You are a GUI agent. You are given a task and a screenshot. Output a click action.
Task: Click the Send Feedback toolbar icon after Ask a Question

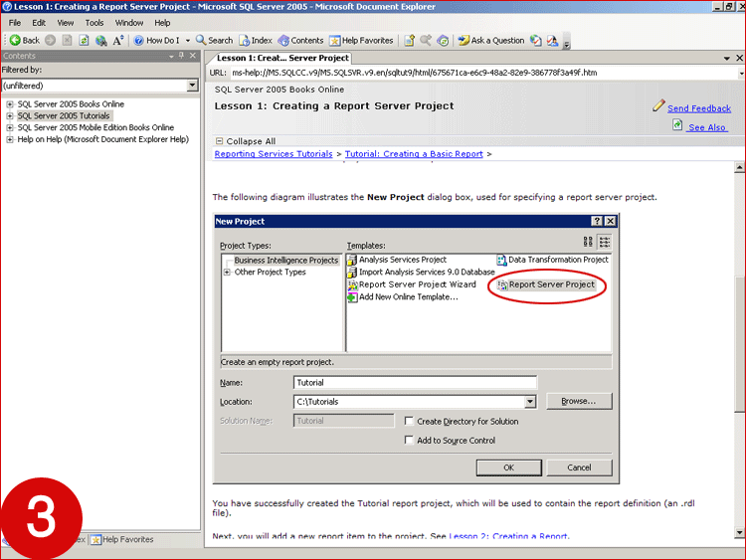(552, 41)
